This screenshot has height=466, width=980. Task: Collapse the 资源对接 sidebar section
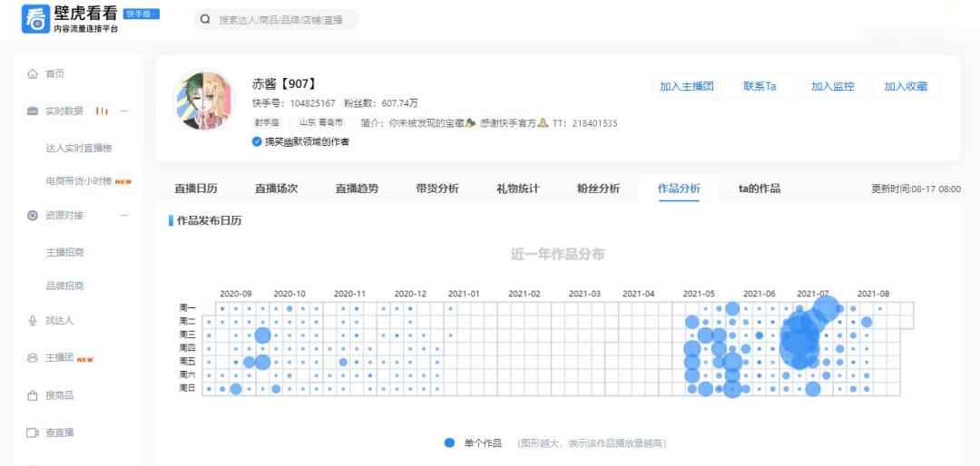pyautogui.click(x=123, y=216)
